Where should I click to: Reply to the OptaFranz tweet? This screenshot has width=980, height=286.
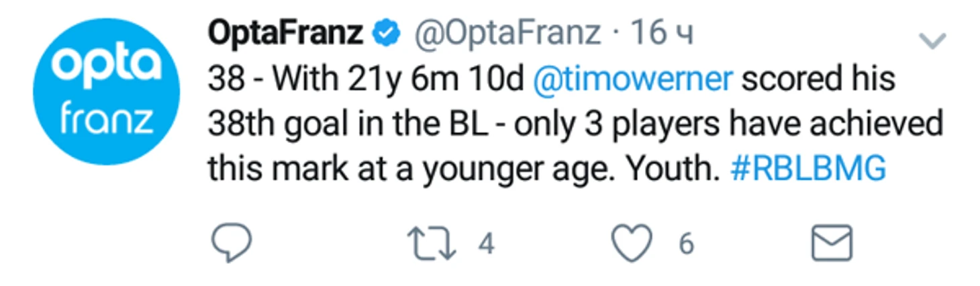pyautogui.click(x=232, y=242)
